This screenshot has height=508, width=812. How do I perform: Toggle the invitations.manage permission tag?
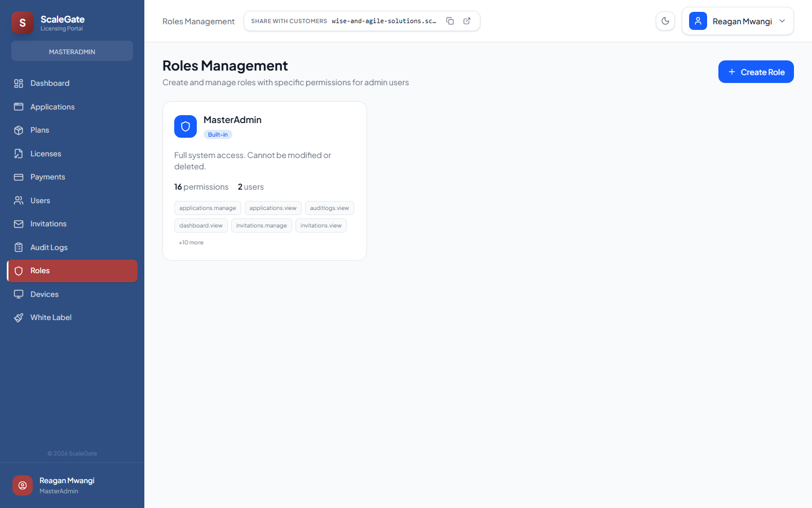[x=261, y=225]
